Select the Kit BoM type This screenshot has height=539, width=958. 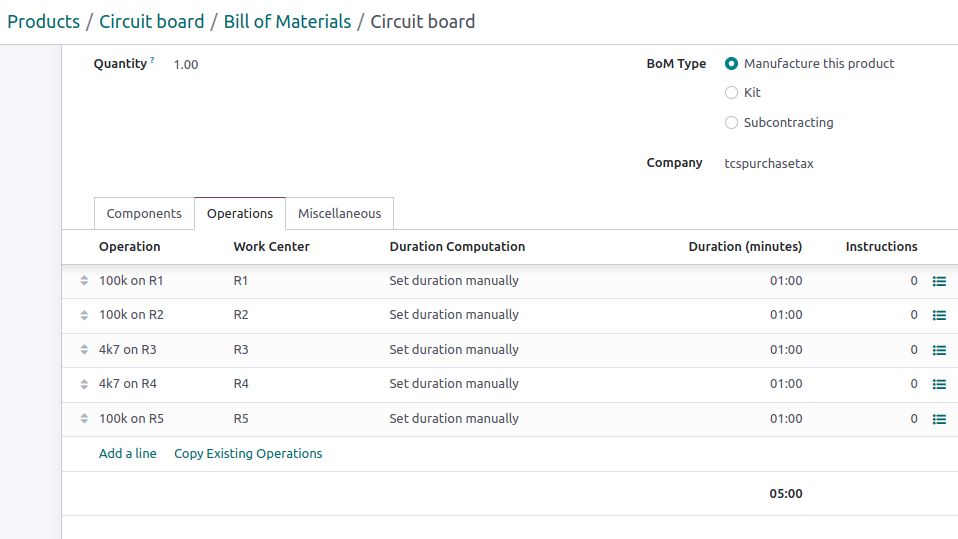click(731, 93)
